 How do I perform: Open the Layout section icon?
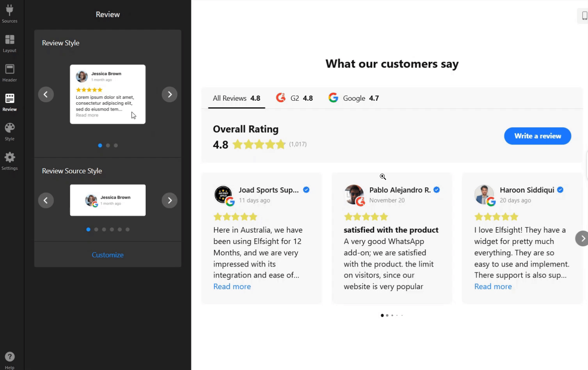(9, 43)
